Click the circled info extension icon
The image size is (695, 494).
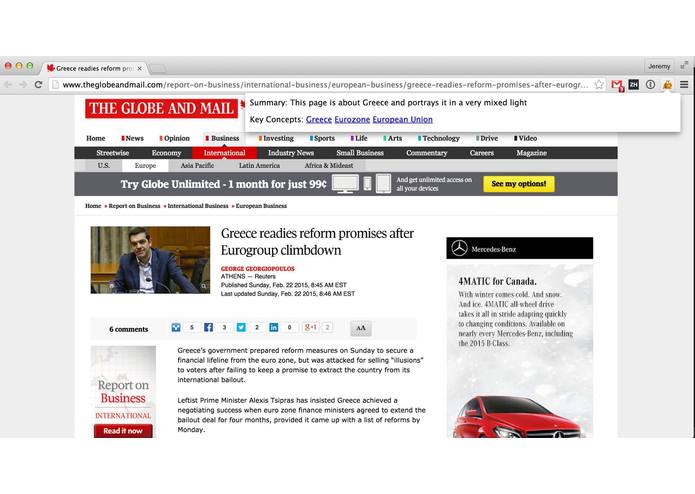point(650,84)
